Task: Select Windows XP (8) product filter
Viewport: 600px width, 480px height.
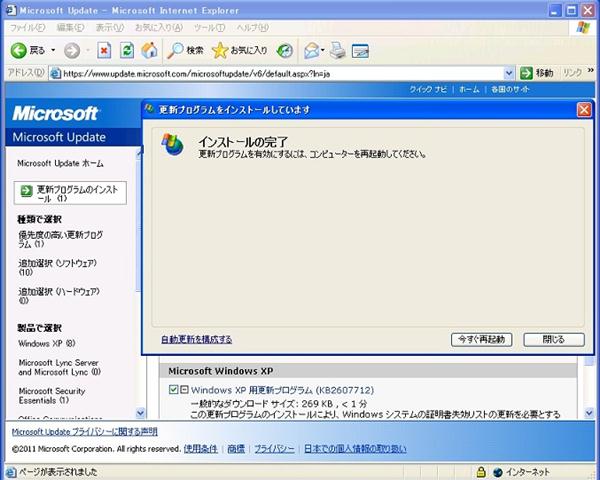Action: coord(47,343)
